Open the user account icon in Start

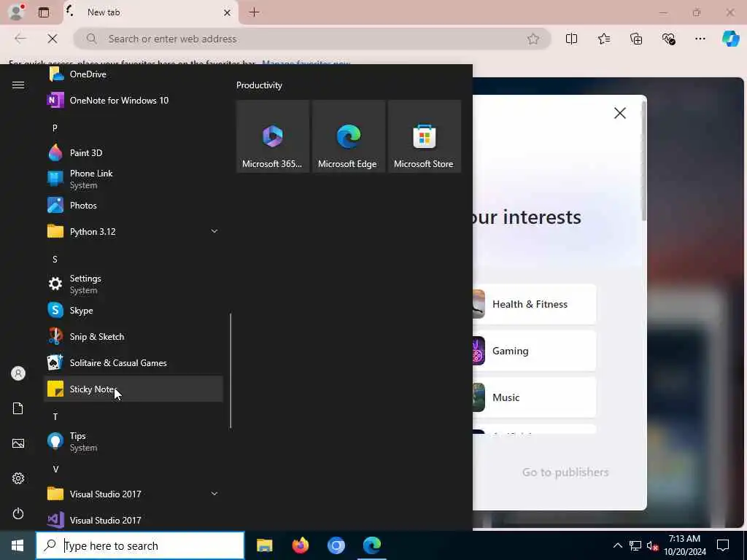(18, 373)
